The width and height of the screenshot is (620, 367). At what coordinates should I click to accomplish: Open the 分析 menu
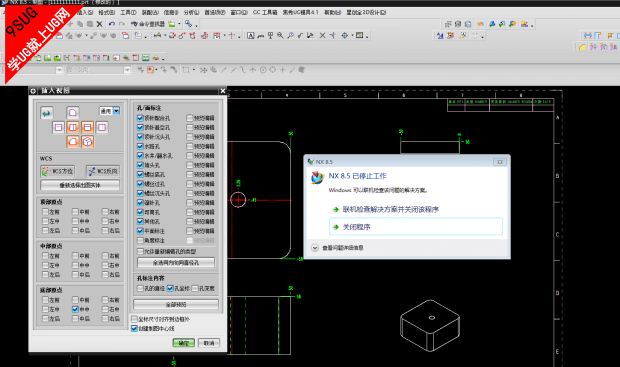[x=192, y=12]
